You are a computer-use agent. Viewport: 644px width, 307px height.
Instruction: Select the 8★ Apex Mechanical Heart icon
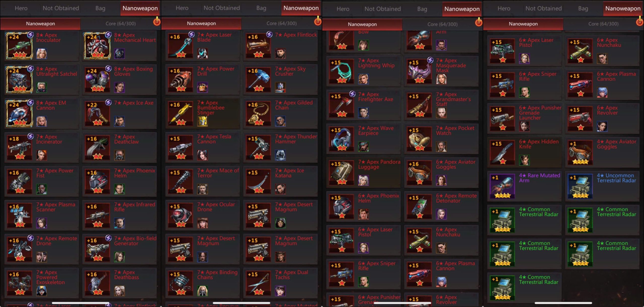point(97,45)
